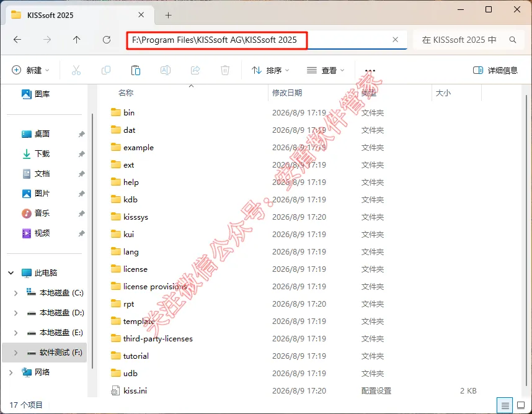The image size is (532, 414).
Task: Unpin 图片 using its pin icon
Action: click(81, 194)
